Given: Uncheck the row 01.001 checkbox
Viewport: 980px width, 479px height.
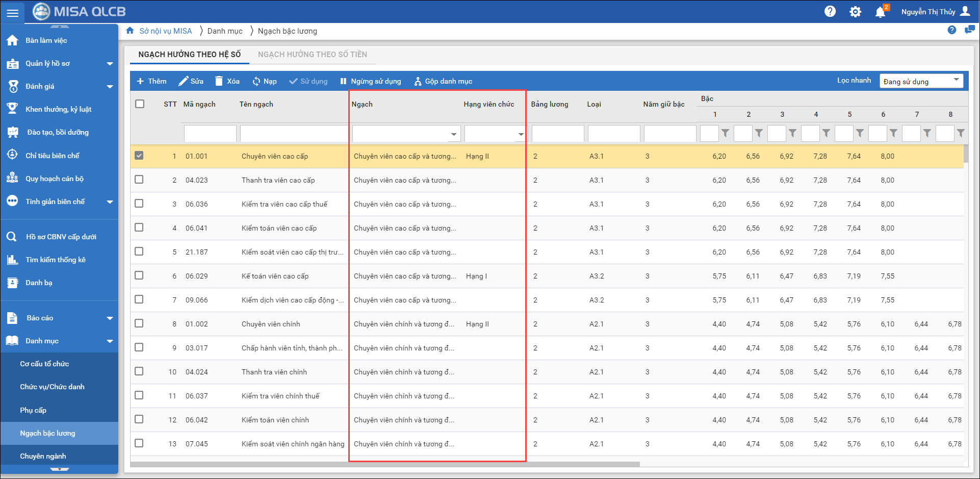Looking at the screenshot, I should pyautogui.click(x=139, y=156).
